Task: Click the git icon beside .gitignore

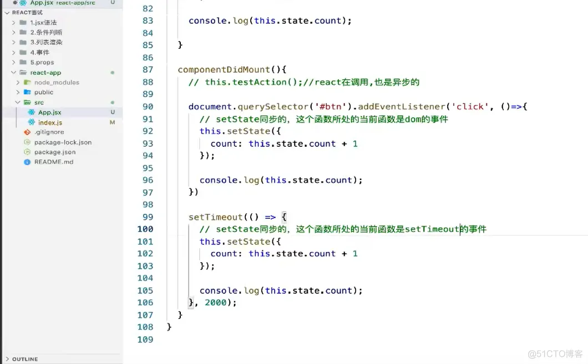Action: coord(27,132)
